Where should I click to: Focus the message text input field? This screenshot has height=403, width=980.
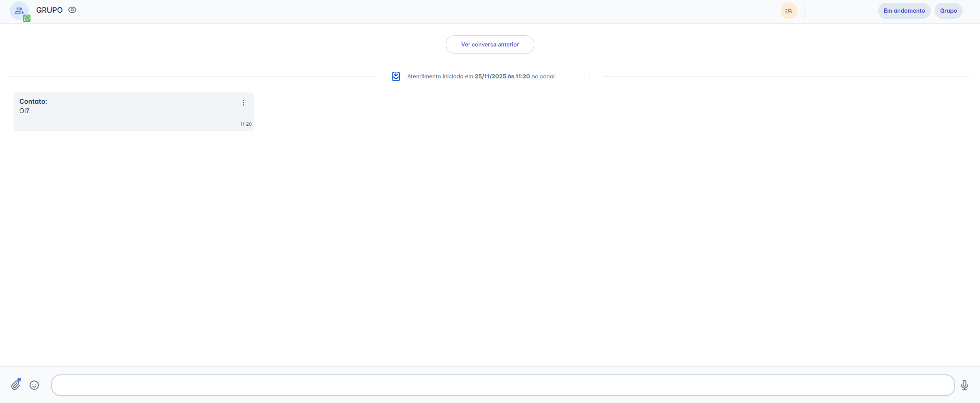tap(502, 385)
